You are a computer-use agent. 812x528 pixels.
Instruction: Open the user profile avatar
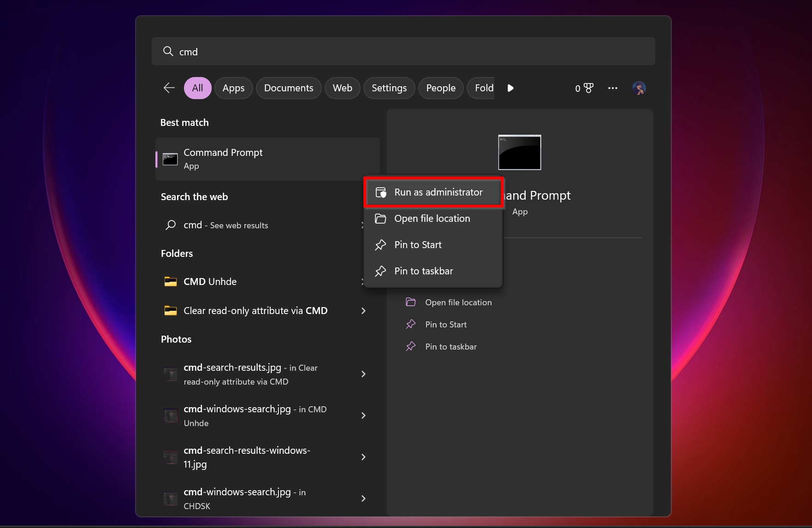tap(639, 88)
